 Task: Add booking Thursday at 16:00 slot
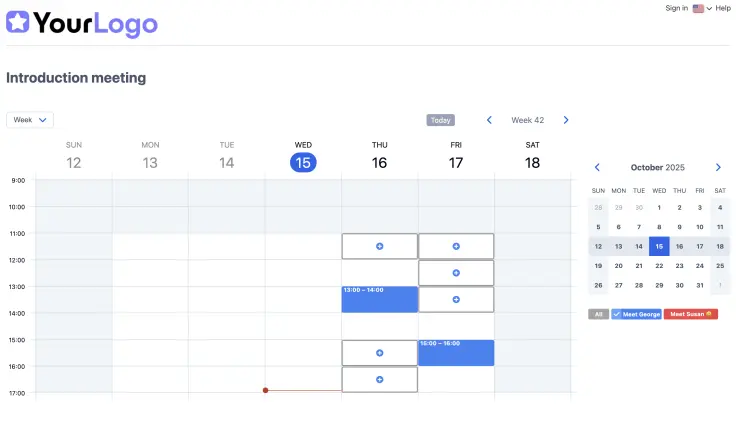click(x=379, y=380)
